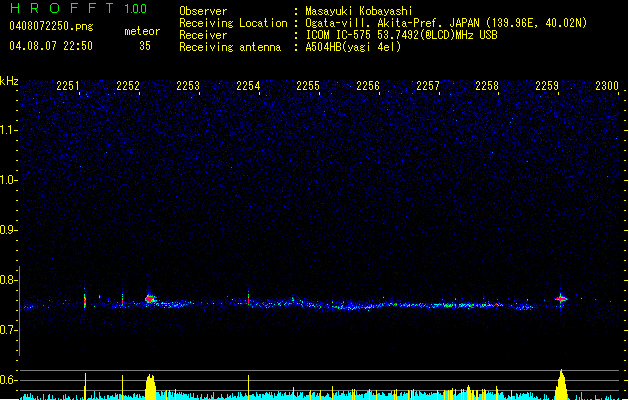
Task: Click the Receiver label
Action: tap(203, 35)
